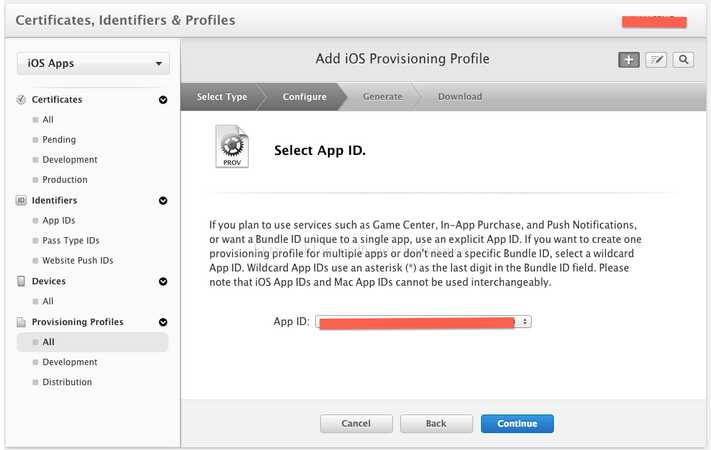Click the Provisioning Profiles section icon
The width and height of the screenshot is (711, 450).
(x=21, y=322)
